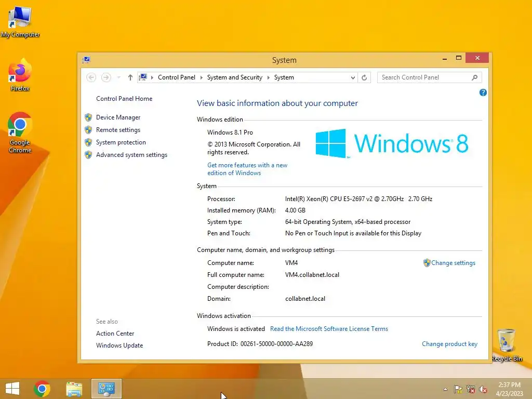
Task: Open Chrome from the taskbar
Action: coord(42,389)
